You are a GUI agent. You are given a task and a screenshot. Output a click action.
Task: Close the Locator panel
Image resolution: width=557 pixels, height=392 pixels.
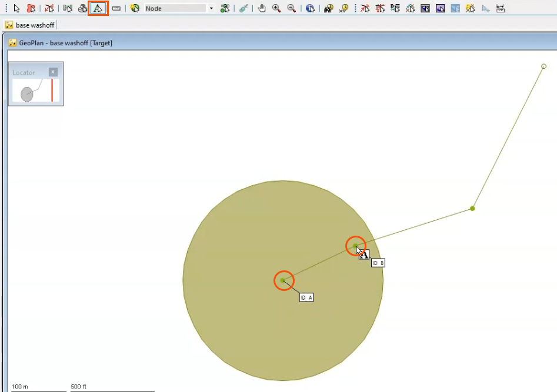click(53, 72)
